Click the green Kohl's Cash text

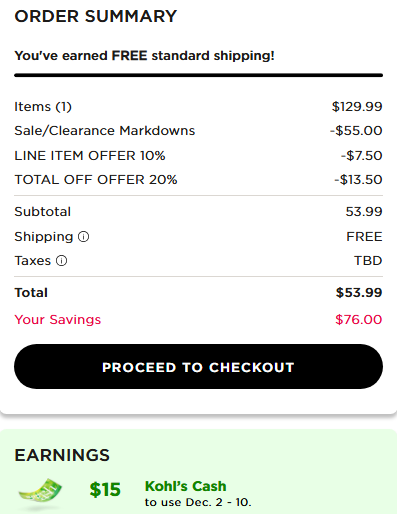(186, 486)
